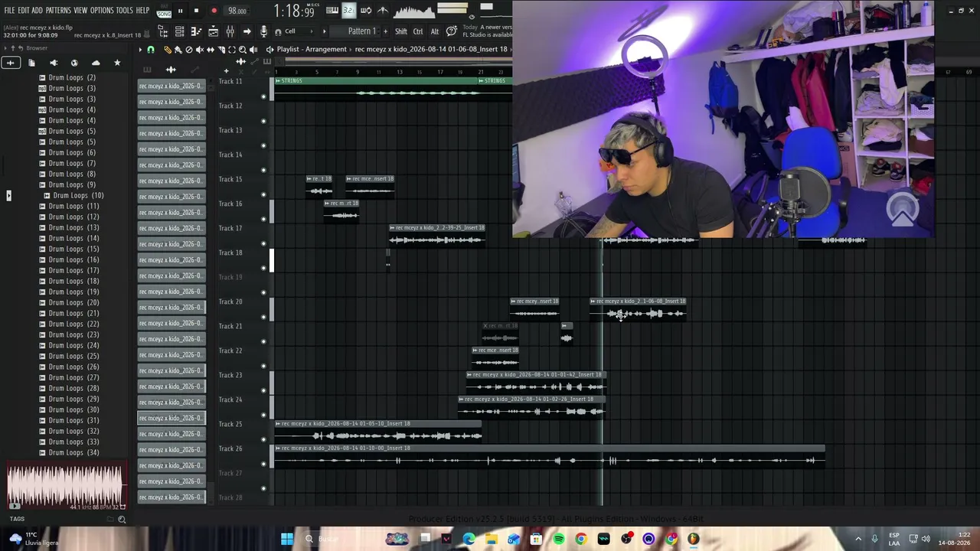Toggle the red record button

(214, 11)
